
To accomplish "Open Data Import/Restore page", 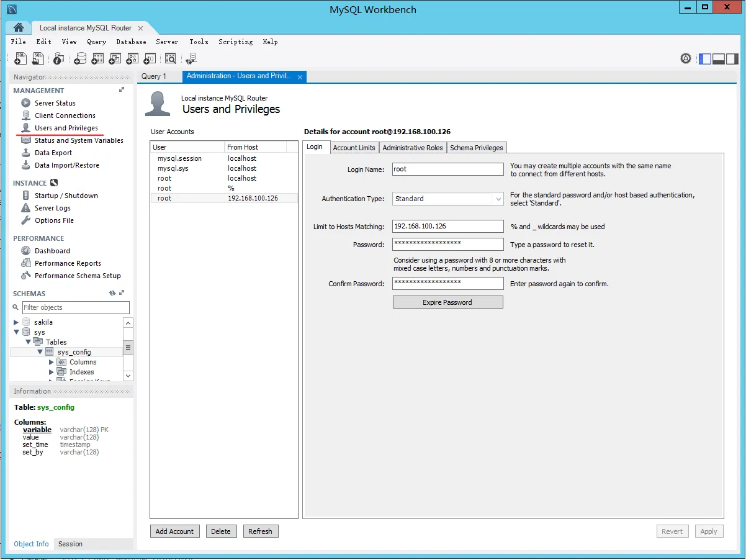I will [66, 165].
